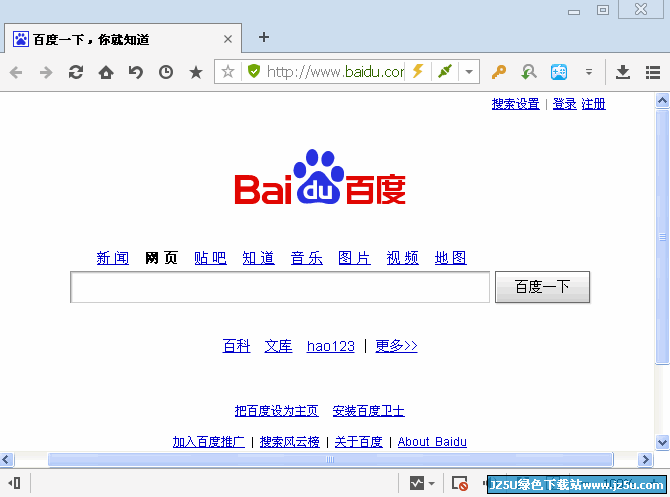Screen dimensions: 670x497
Task: Expand the address bar dropdown arrow
Action: [x=469, y=72]
